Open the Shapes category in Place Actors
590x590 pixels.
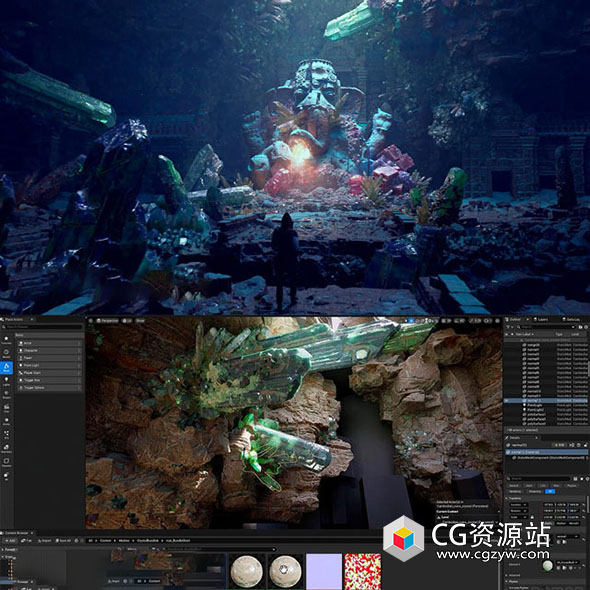pyautogui.click(x=6, y=395)
